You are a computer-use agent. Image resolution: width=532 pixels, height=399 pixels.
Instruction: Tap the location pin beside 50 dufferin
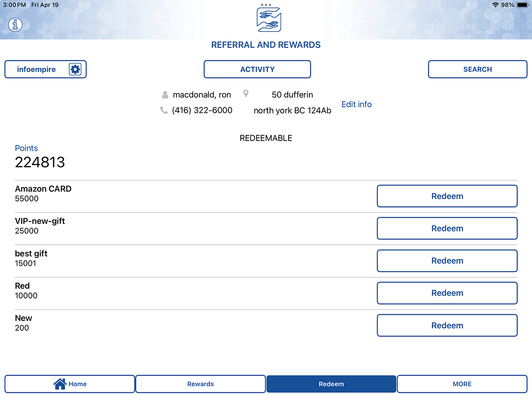(x=246, y=94)
